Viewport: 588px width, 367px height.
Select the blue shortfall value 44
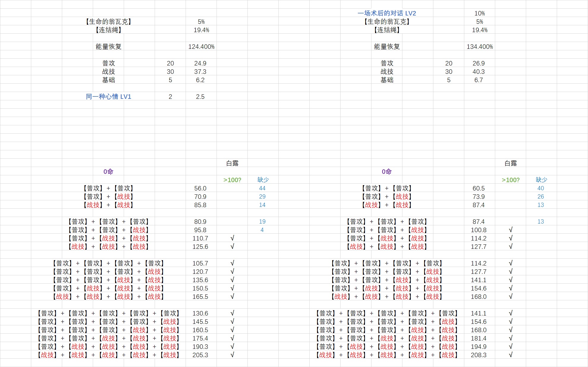(x=262, y=188)
